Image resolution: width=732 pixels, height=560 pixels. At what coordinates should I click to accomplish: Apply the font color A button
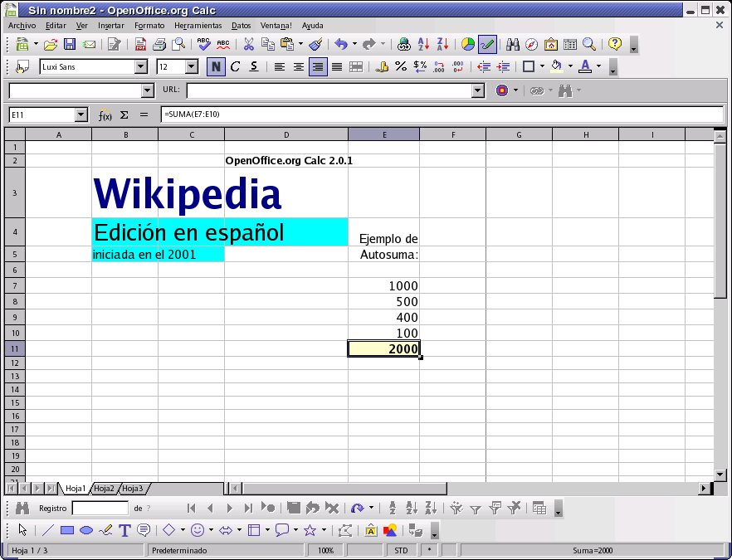585,66
